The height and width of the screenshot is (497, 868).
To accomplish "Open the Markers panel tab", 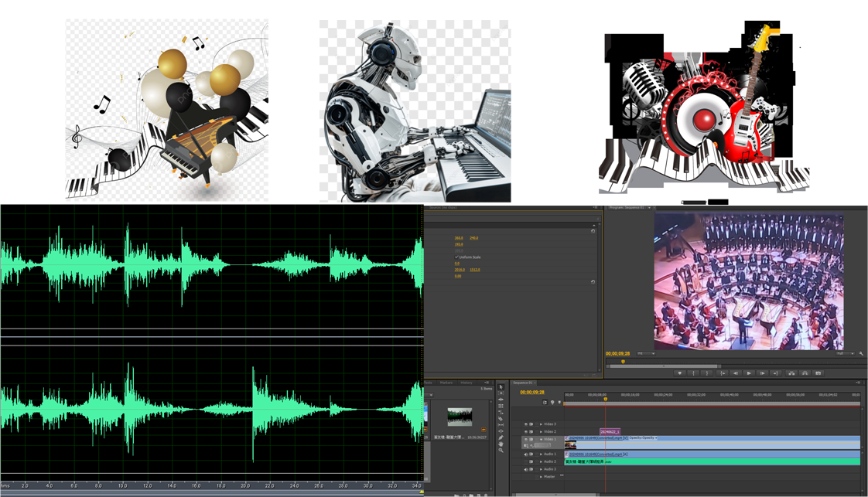I will pos(446,383).
